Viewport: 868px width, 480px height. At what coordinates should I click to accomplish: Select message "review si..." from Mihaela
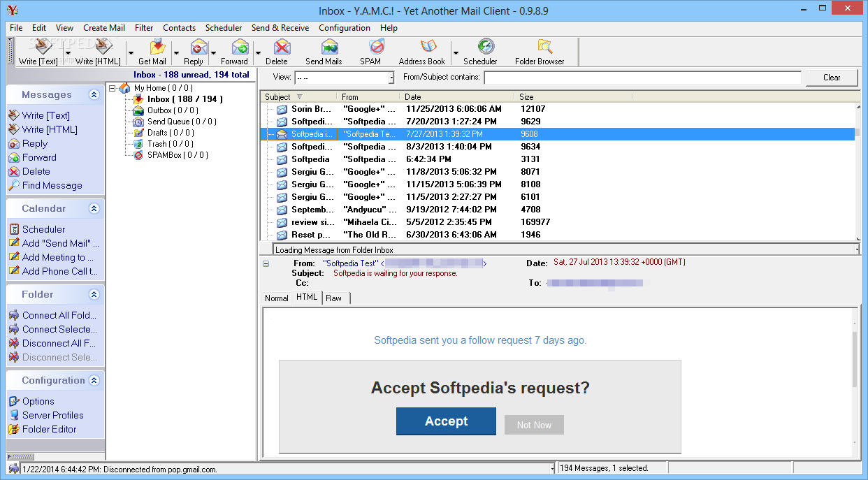(x=558, y=222)
